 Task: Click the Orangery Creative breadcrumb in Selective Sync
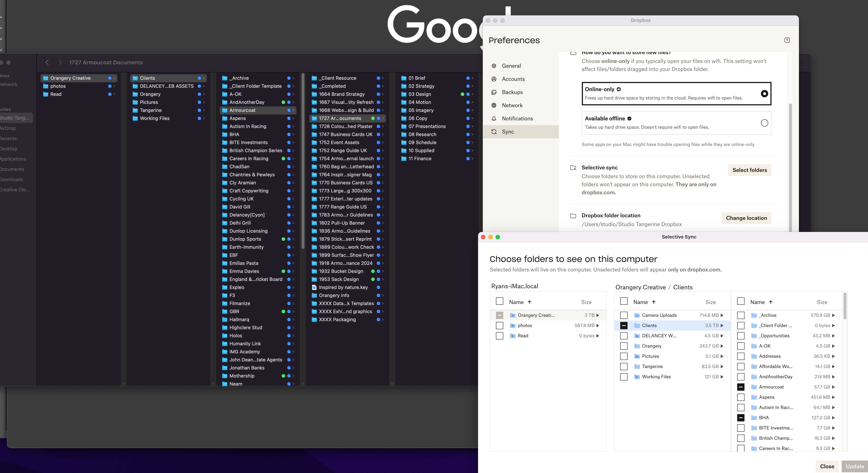click(x=640, y=287)
